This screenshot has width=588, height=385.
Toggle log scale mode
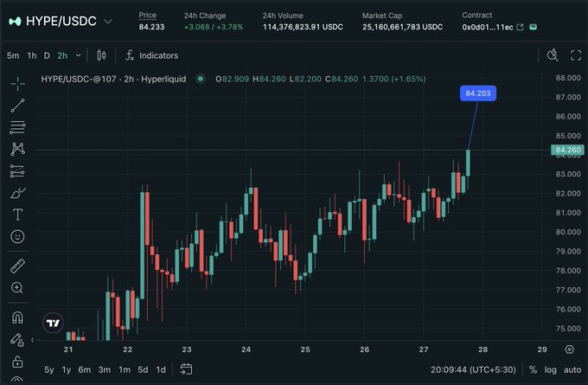pyautogui.click(x=550, y=369)
